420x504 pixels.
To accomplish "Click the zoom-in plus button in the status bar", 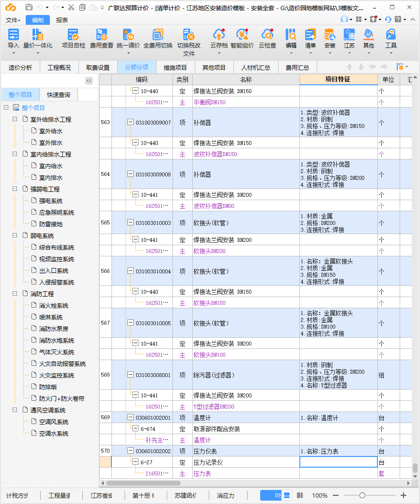I will pos(404,495).
